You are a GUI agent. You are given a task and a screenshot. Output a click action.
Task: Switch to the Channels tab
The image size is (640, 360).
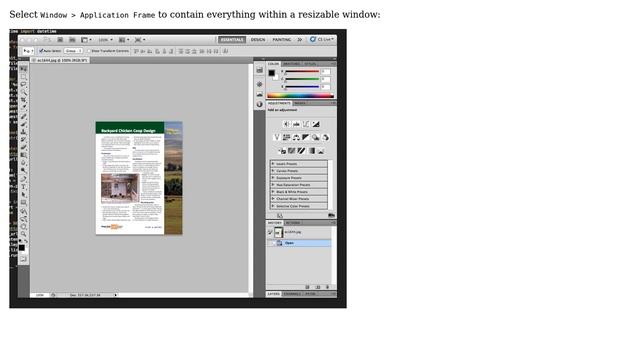292,294
